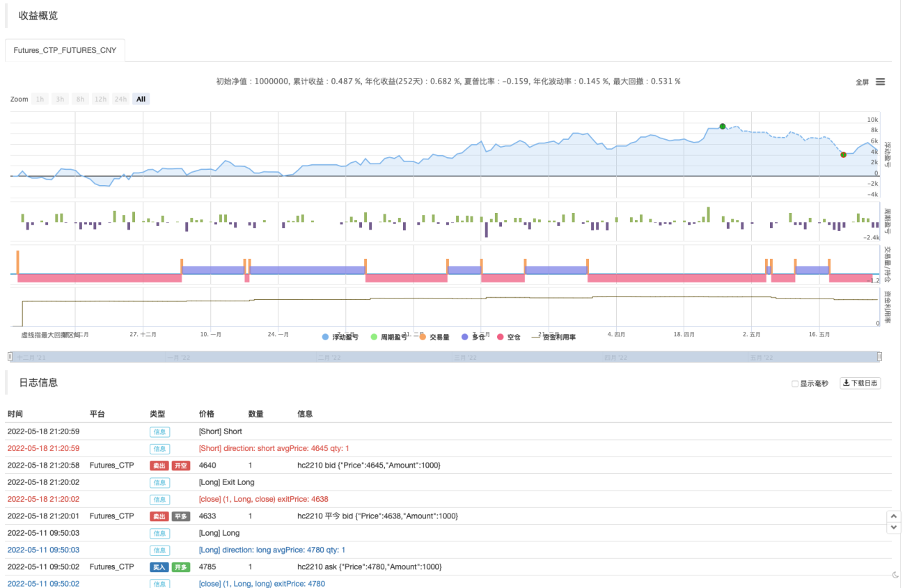The image size is (905, 588).
Task: Toggle the 空仓 legend item
Action: coord(509,337)
